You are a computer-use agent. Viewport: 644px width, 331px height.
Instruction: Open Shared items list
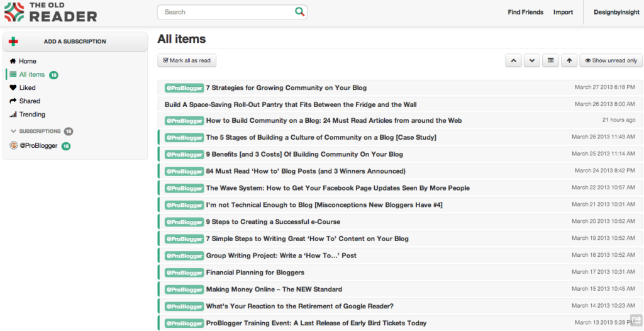(30, 101)
